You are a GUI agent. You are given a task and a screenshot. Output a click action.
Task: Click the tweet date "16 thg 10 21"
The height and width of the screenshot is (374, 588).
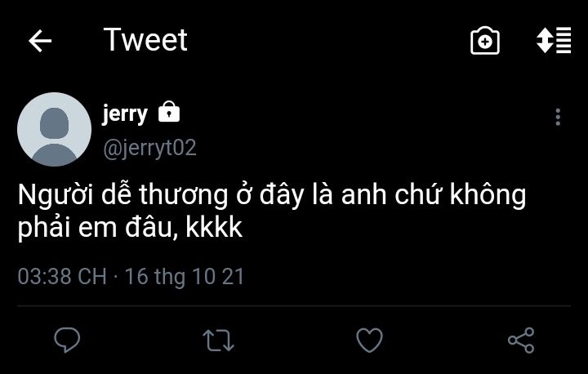(x=185, y=277)
